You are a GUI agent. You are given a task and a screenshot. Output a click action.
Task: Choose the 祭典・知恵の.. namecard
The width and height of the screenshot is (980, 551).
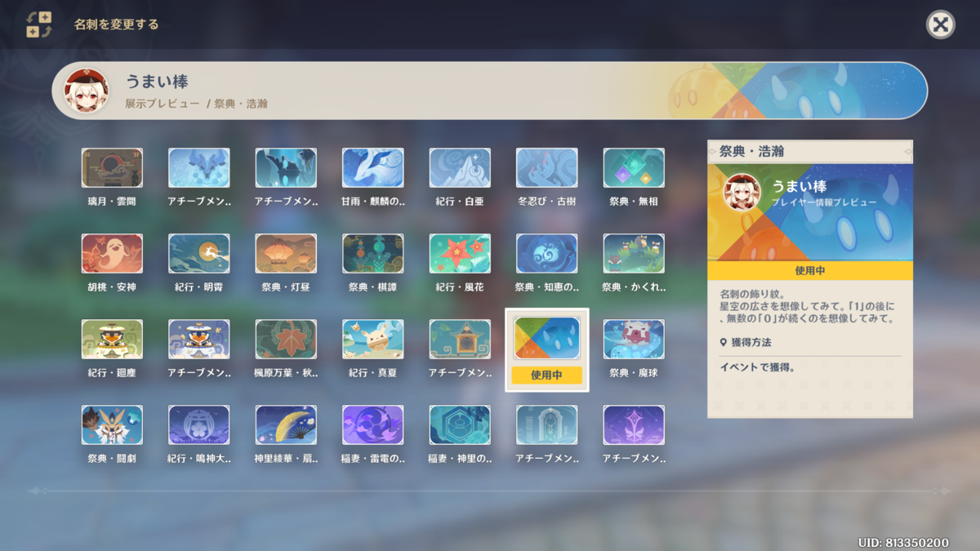click(x=546, y=254)
